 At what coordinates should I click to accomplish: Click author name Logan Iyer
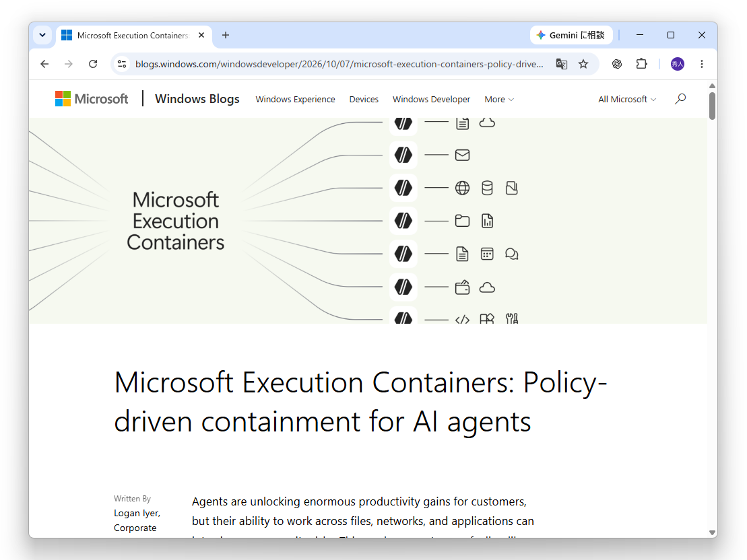137,513
